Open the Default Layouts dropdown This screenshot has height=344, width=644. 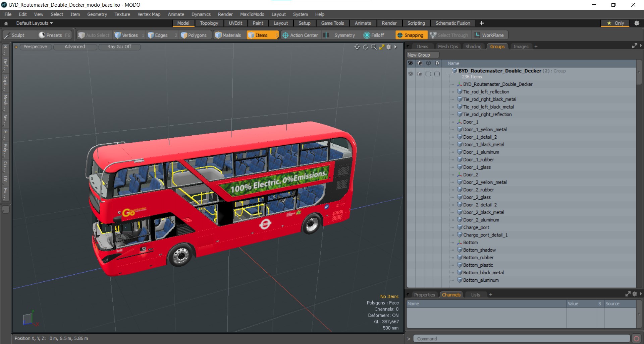tap(35, 23)
